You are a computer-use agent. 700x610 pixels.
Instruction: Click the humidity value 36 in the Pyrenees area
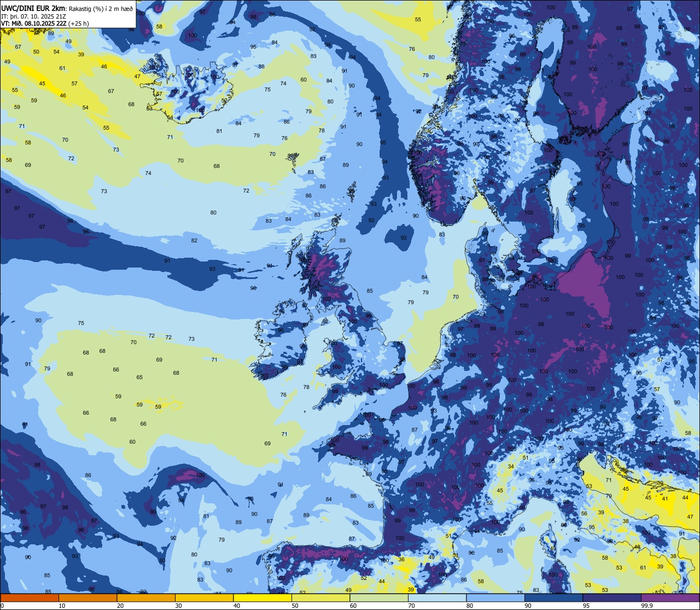tap(401, 560)
